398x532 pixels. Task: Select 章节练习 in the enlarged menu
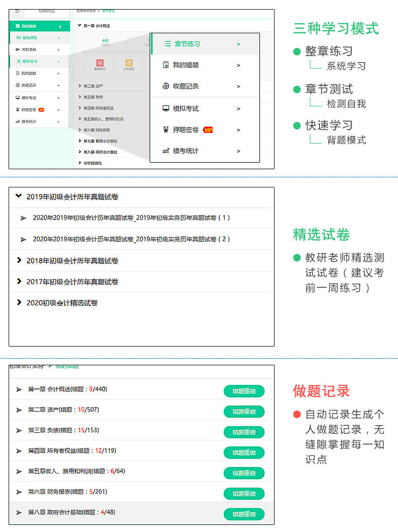(205, 44)
